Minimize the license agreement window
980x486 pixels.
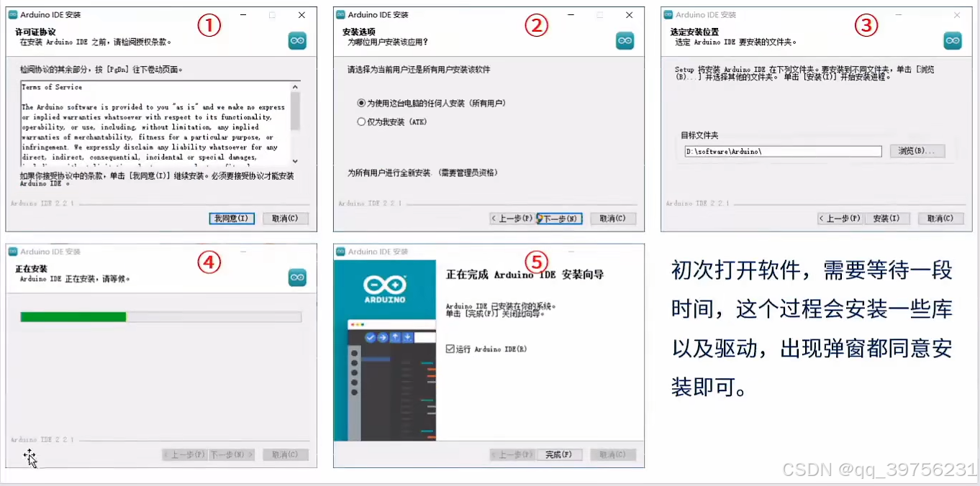(x=244, y=15)
